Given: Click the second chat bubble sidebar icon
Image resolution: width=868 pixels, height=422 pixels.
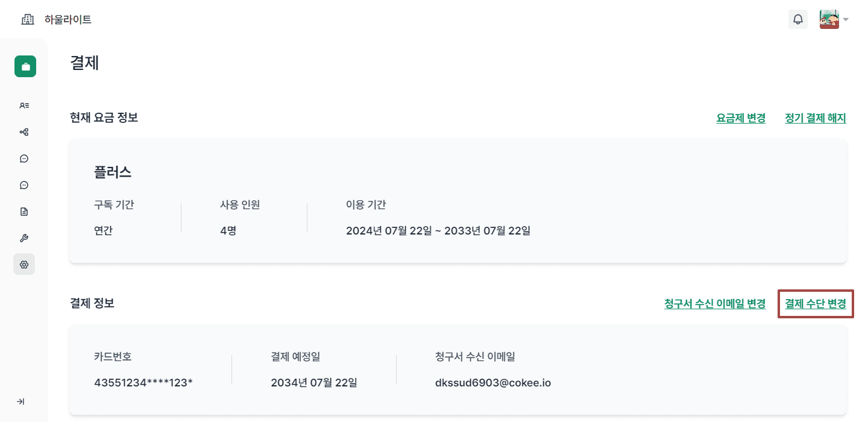Looking at the screenshot, I should pyautogui.click(x=24, y=184).
